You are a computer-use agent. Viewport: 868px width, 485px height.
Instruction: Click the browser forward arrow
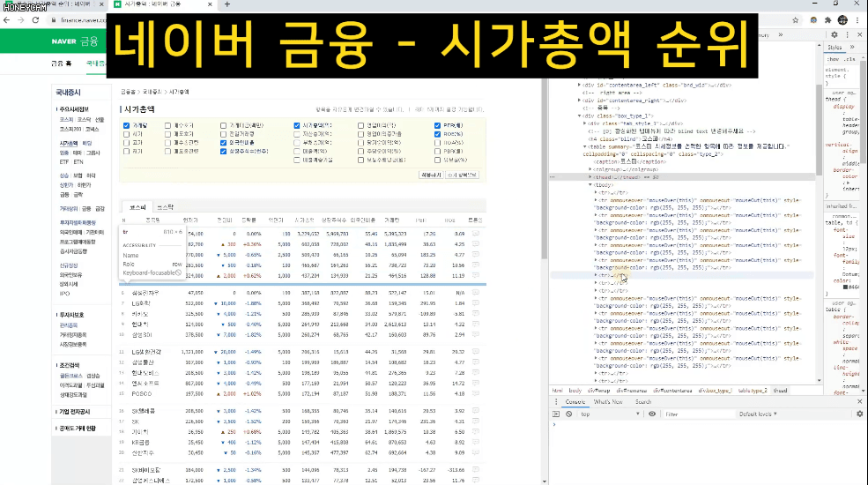coord(21,20)
